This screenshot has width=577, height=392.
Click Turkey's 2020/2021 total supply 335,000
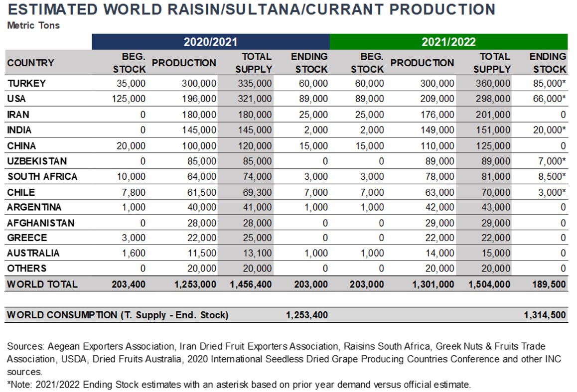tap(255, 84)
